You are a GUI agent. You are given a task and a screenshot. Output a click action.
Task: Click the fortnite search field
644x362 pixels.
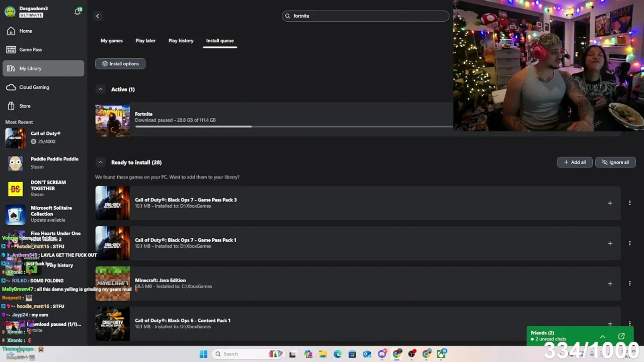tap(365, 16)
